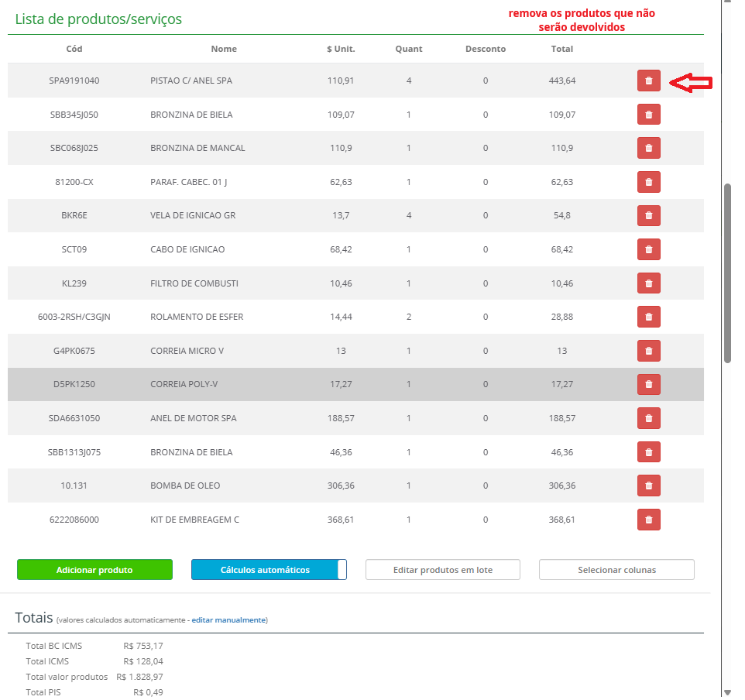
Task: Delete the BRONZINA DE MANCAL row
Action: (x=648, y=148)
